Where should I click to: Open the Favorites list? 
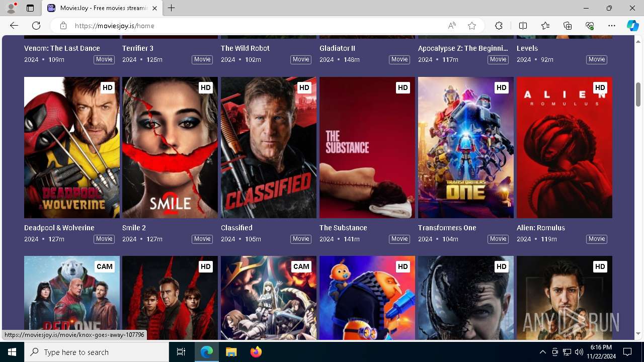point(545,26)
